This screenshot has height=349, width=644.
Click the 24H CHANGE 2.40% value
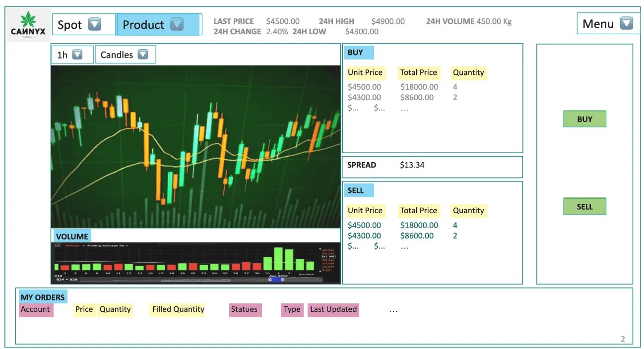pyautogui.click(x=277, y=32)
